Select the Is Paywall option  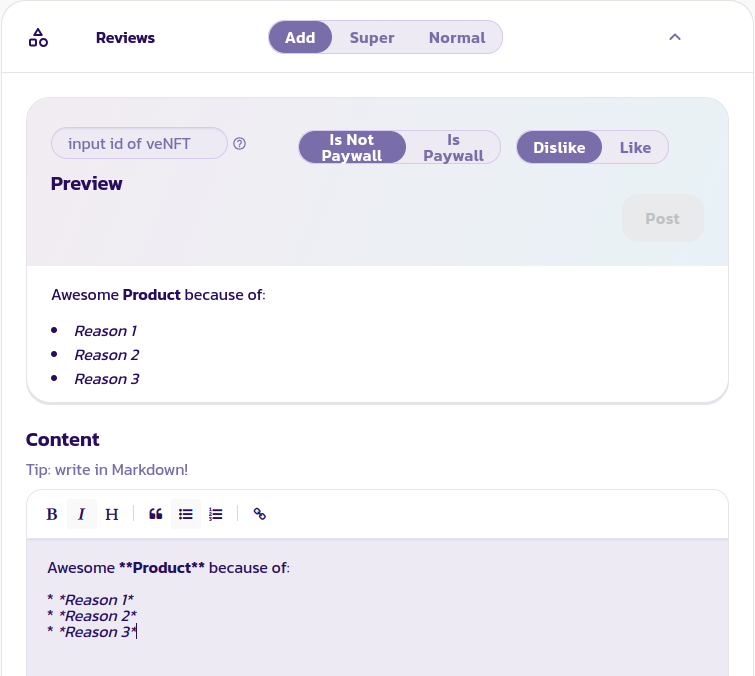click(453, 148)
